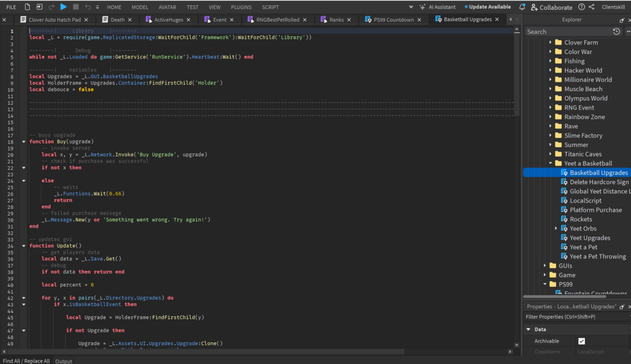Expand the Clover Farm folder

click(551, 42)
